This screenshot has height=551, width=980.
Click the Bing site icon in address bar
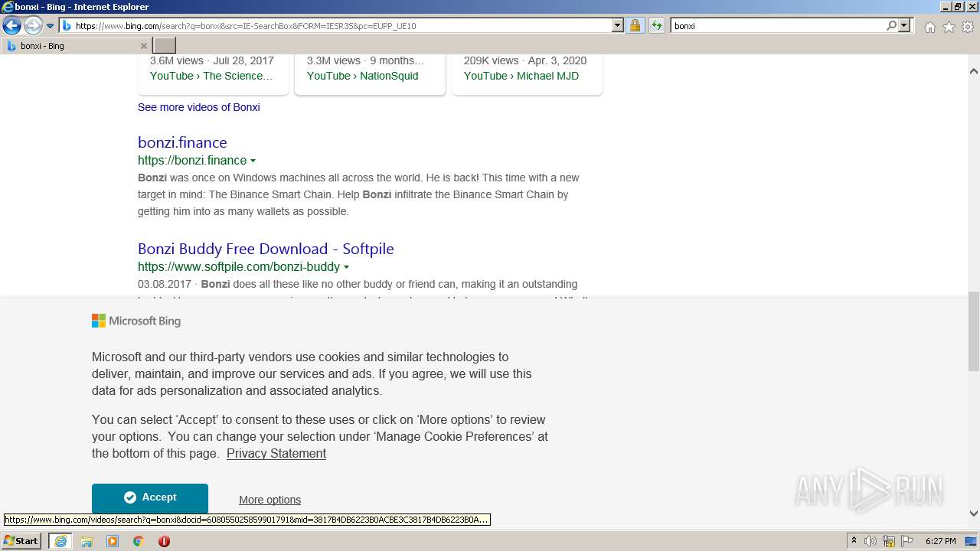pyautogui.click(x=67, y=26)
